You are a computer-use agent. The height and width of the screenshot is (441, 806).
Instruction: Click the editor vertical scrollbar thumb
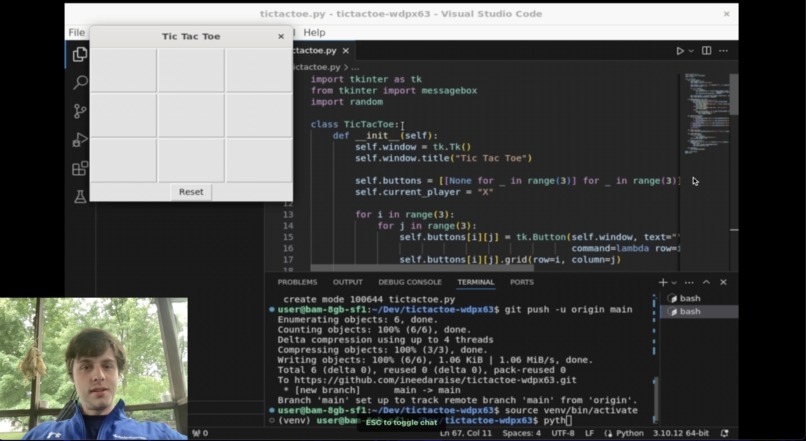tap(734, 95)
